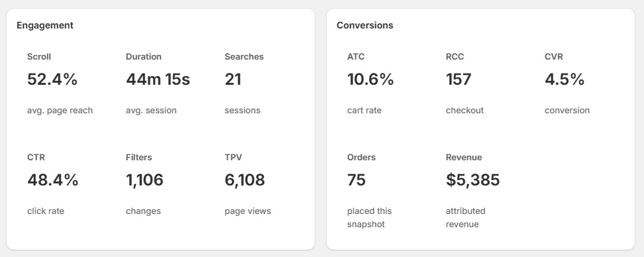Click the Revenue $5,385 value
Image resolution: width=644 pixels, height=257 pixels.
tap(473, 180)
